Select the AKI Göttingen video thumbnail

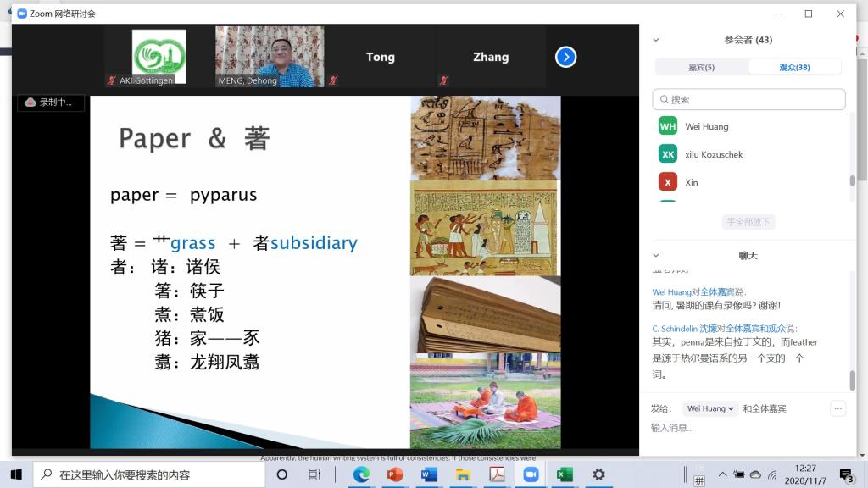159,57
